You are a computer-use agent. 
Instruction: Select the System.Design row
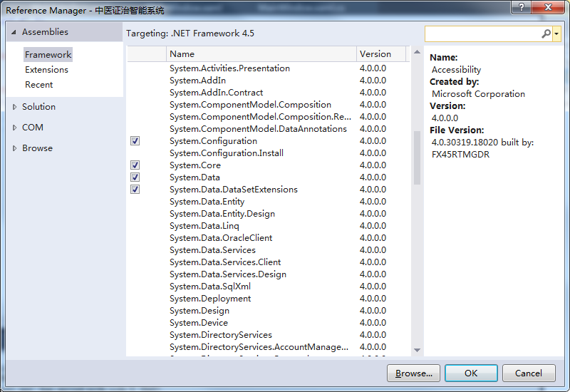[x=269, y=311]
